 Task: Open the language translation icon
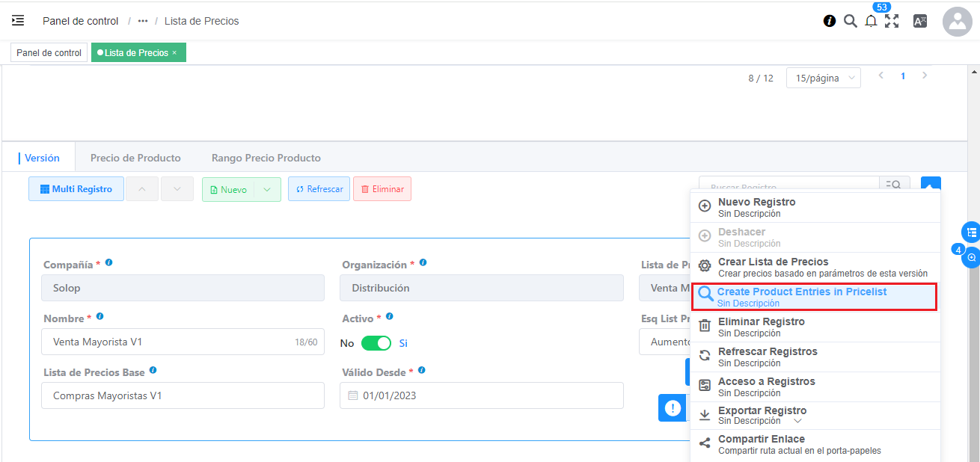pyautogui.click(x=920, y=21)
